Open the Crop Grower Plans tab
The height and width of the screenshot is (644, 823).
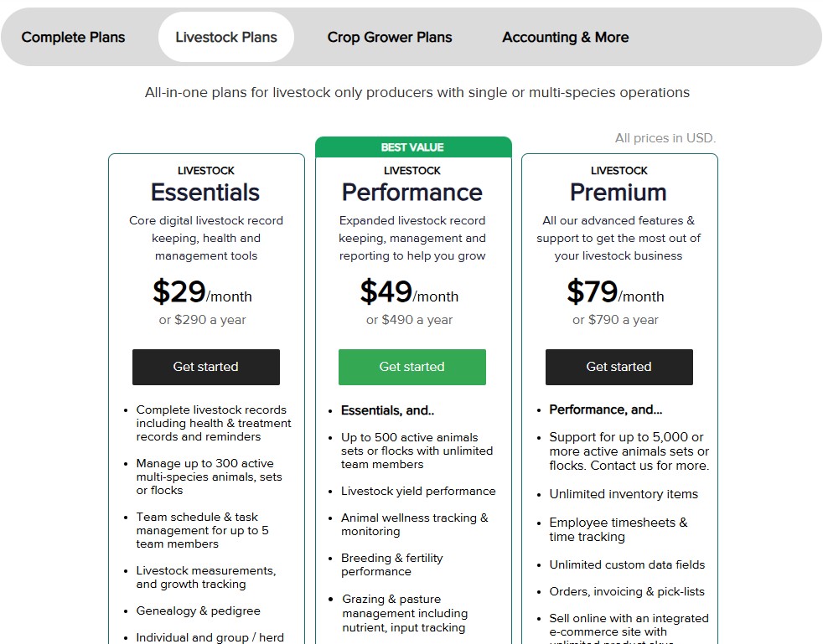390,37
